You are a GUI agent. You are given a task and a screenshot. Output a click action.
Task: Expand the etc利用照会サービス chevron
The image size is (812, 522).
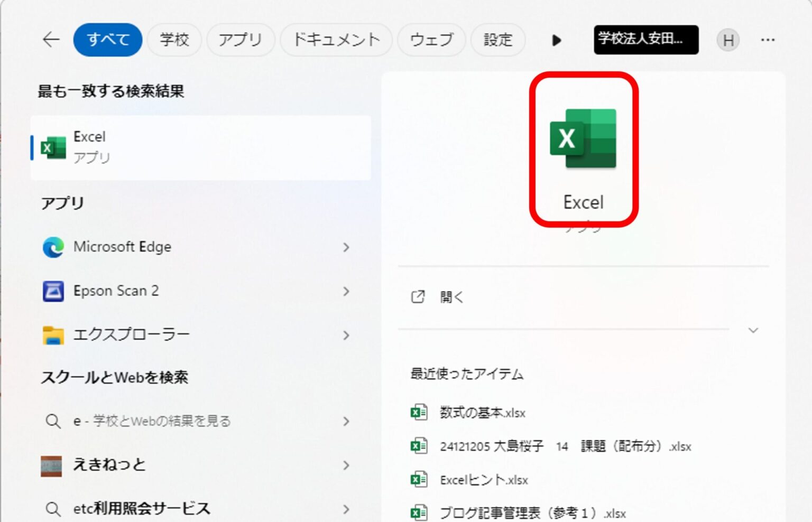[x=346, y=509]
